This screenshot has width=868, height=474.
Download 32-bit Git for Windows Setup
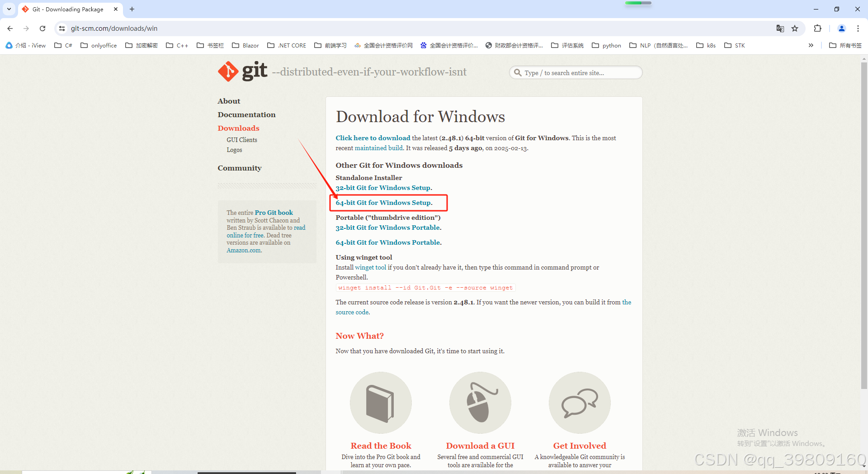pyautogui.click(x=384, y=188)
